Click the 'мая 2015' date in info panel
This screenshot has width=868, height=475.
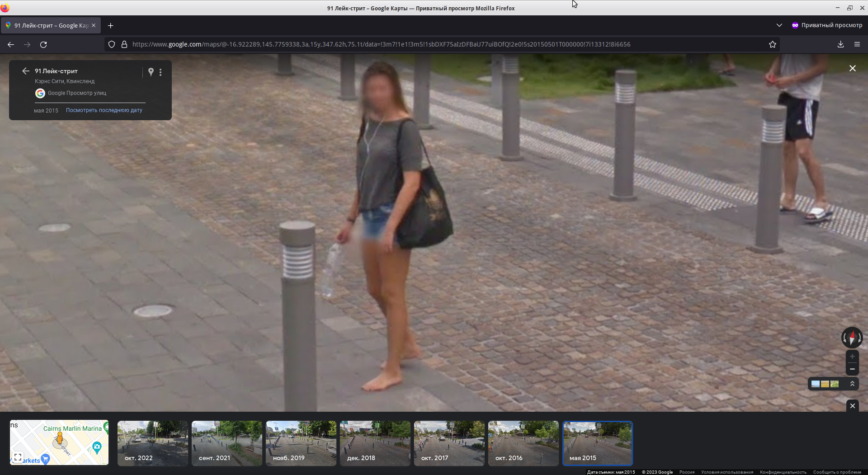point(46,111)
